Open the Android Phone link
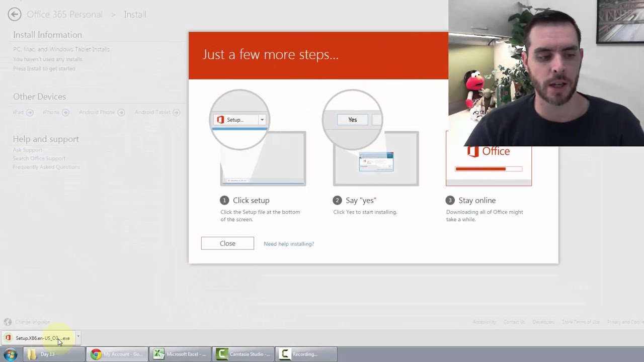This screenshot has height=362, width=644. coord(97,112)
